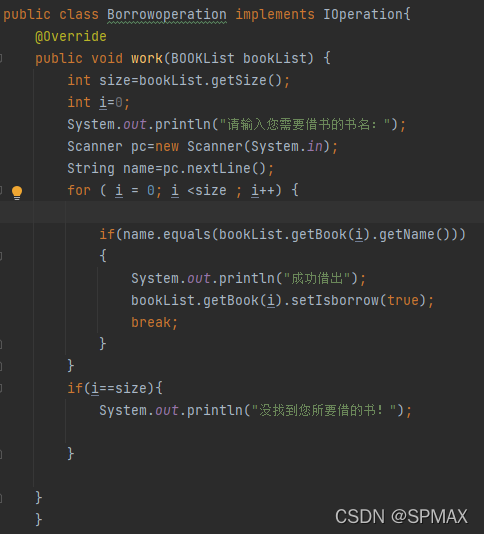Click the work method name
The image size is (484, 534).
pos(147,59)
